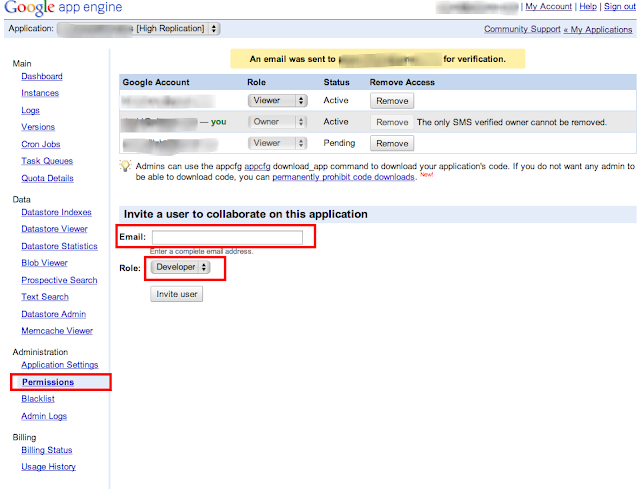Click the email verification notice banner
The width and height of the screenshot is (640, 489).
[x=378, y=59]
